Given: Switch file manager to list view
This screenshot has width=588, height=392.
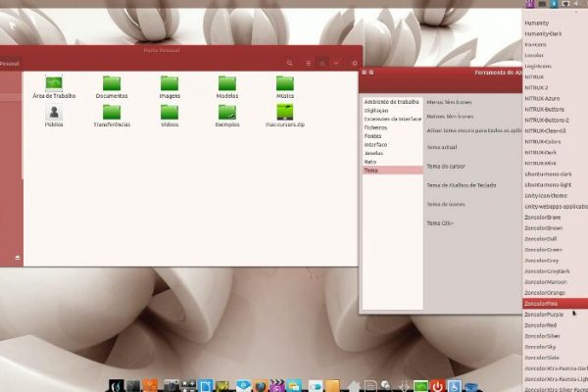Looking at the screenshot, I should coord(308,63).
